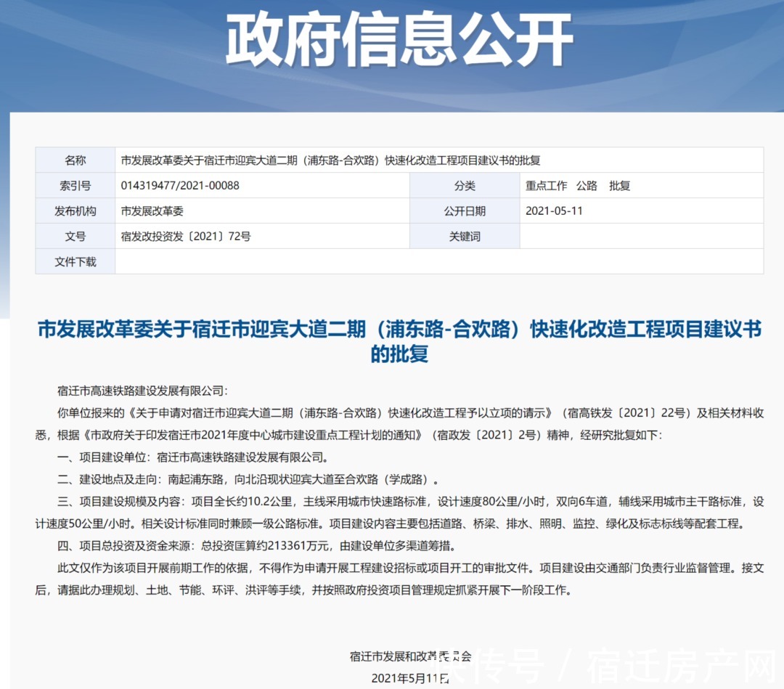Click the paragraph starting 你单位报来的

399,423
